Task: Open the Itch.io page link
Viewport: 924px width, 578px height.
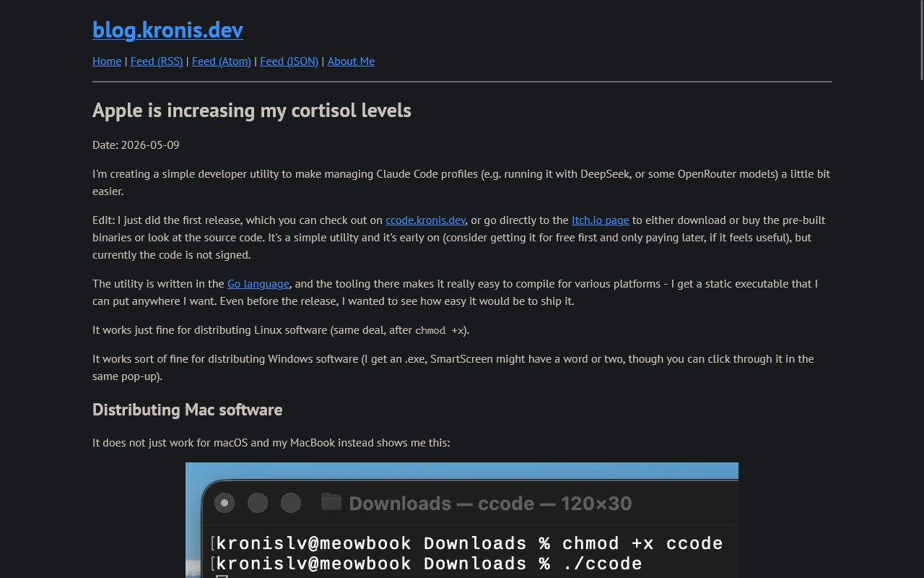Action: [x=600, y=220]
